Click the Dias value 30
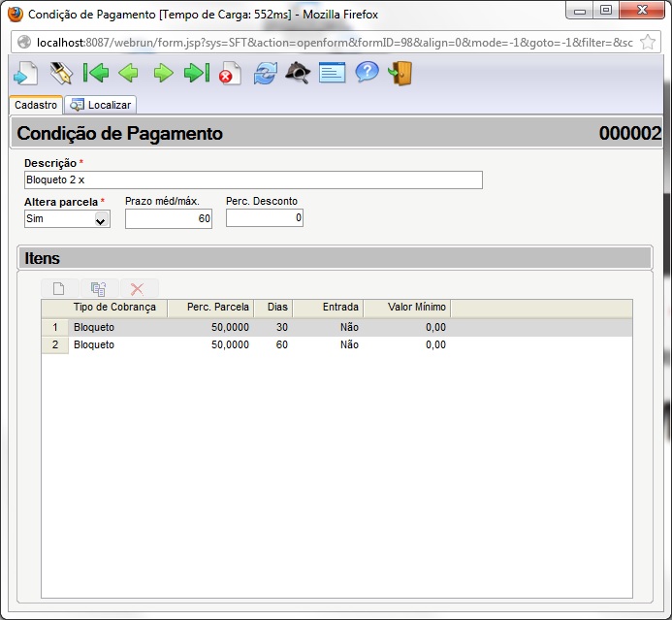The width and height of the screenshot is (672, 620). (x=282, y=328)
